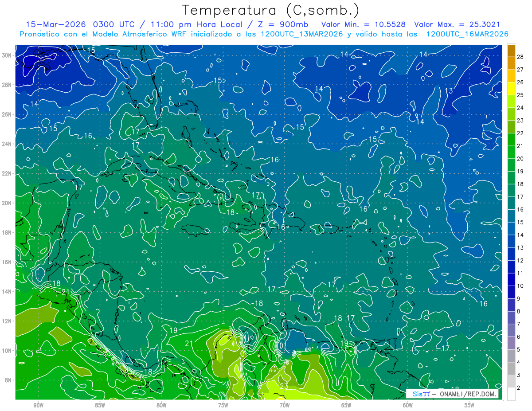The height and width of the screenshot is (411, 532).
Task: Click the legend scale value 22
Action: 520,133
